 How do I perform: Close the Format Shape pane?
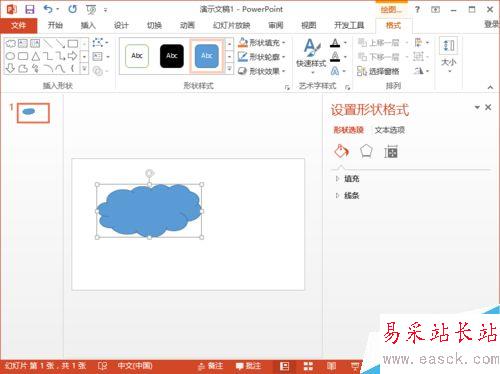(x=488, y=107)
